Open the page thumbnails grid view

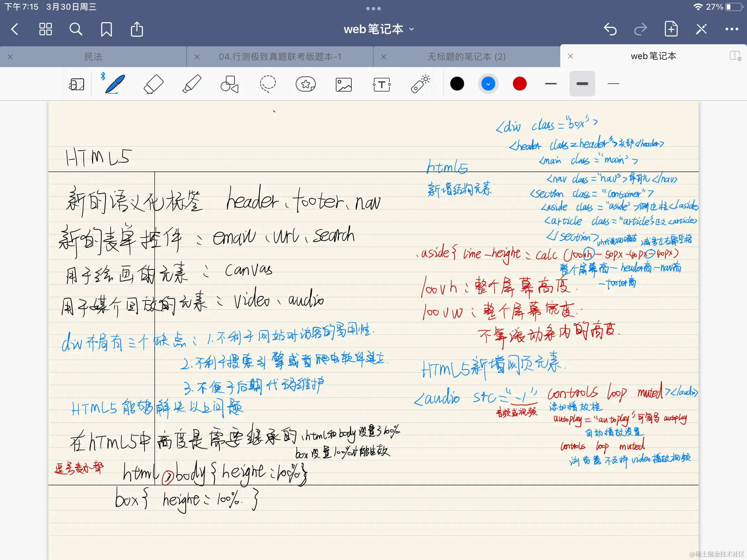(x=45, y=29)
